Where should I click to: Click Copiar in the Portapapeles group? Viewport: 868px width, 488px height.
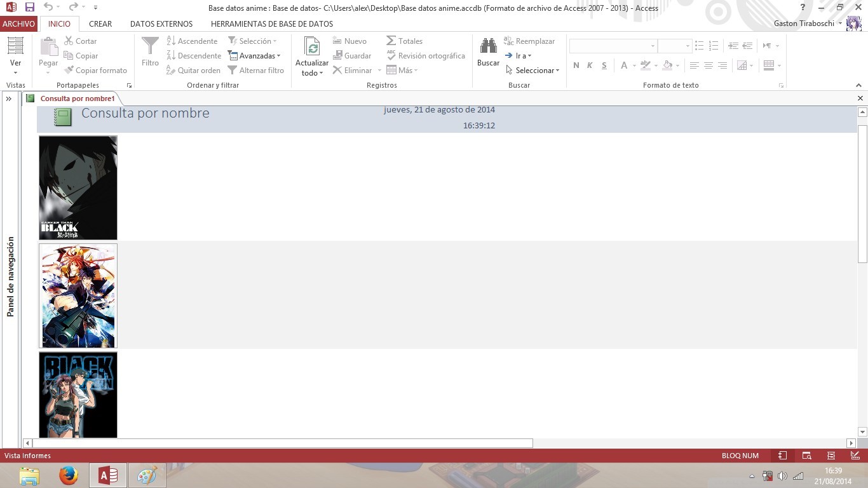[x=81, y=55]
